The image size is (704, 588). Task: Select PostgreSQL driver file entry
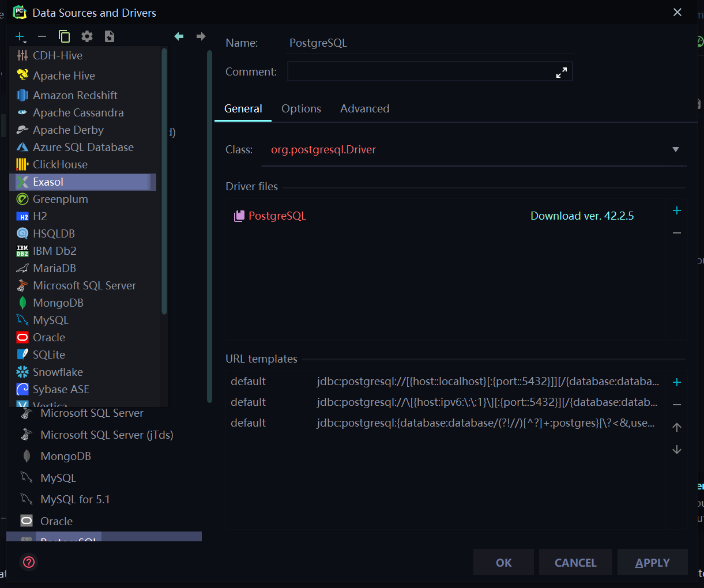[x=270, y=216]
